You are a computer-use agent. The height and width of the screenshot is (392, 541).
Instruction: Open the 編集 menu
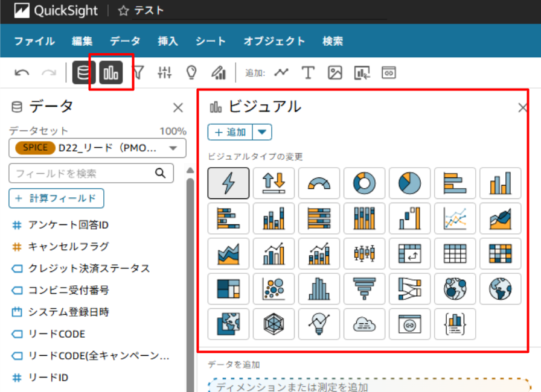tap(82, 41)
